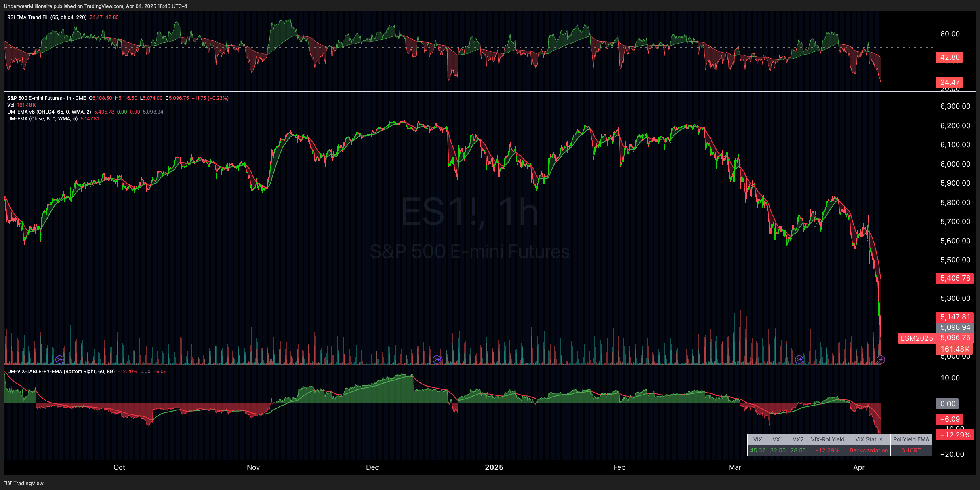Click the SHORT signal cell
The width and height of the screenshot is (980, 490).
point(911,450)
